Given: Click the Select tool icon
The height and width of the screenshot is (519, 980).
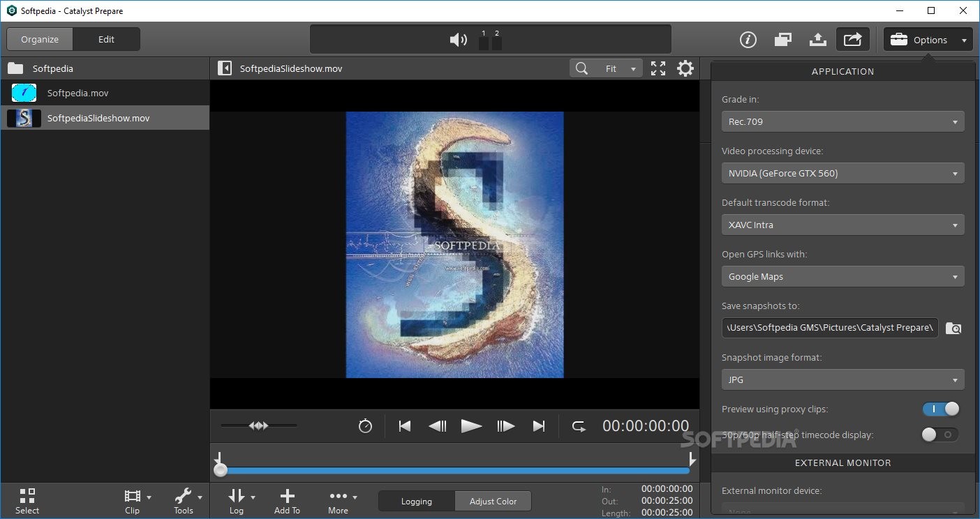Looking at the screenshot, I should pyautogui.click(x=27, y=501).
